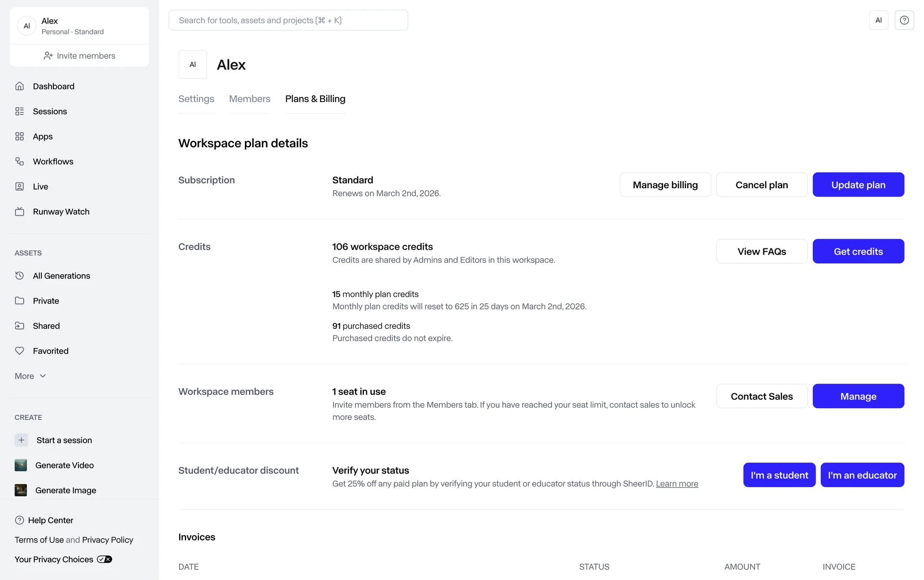The height and width of the screenshot is (580, 924).
Task: Click the I'm a student button
Action: pos(779,475)
